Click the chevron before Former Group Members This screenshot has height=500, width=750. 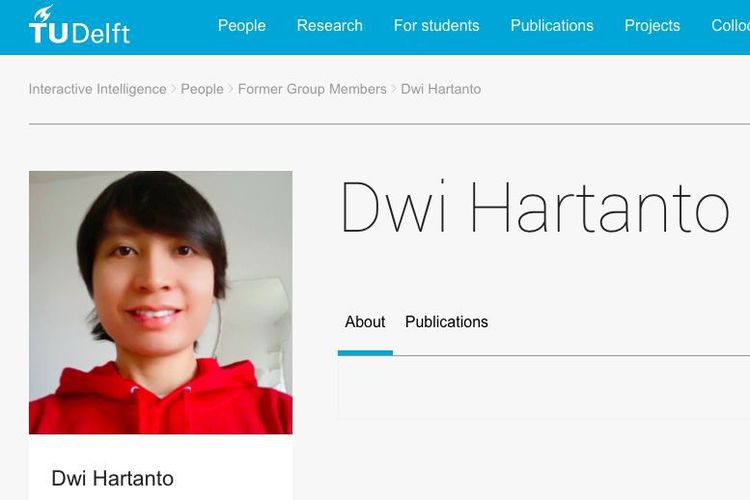[x=231, y=89]
